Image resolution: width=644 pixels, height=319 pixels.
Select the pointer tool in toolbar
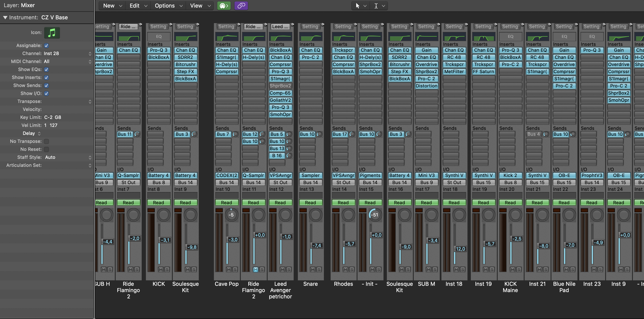357,5
